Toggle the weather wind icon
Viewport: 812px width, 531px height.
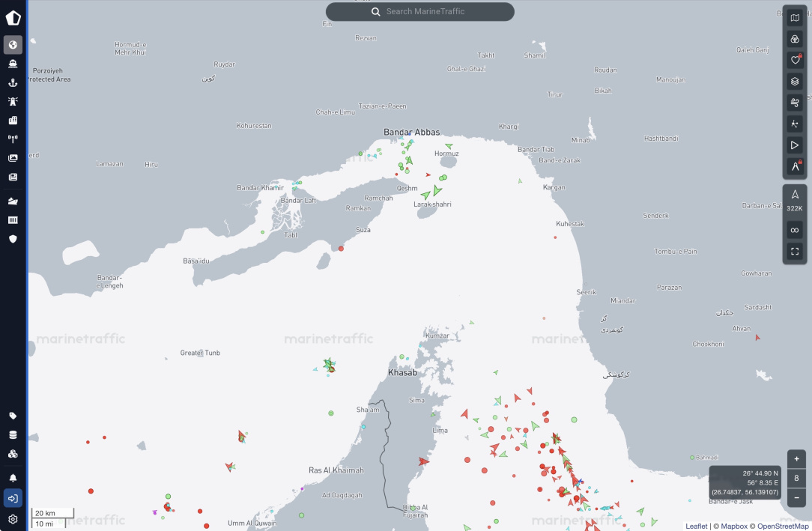click(795, 103)
